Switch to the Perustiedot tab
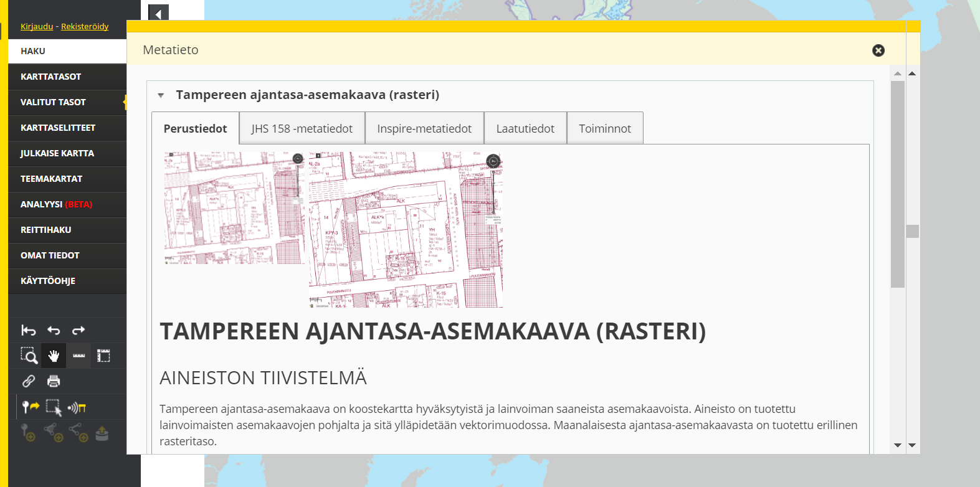Screen dimensions: 980x487 coord(196,128)
